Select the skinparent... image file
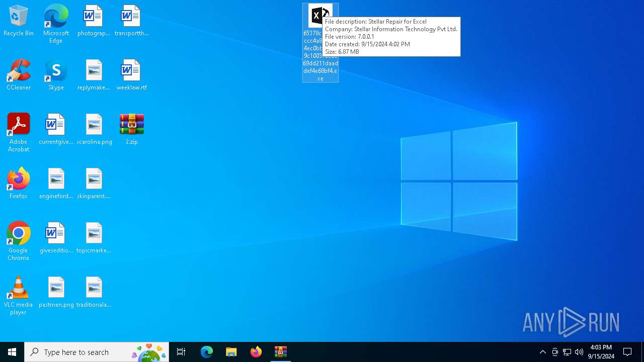 point(94,184)
